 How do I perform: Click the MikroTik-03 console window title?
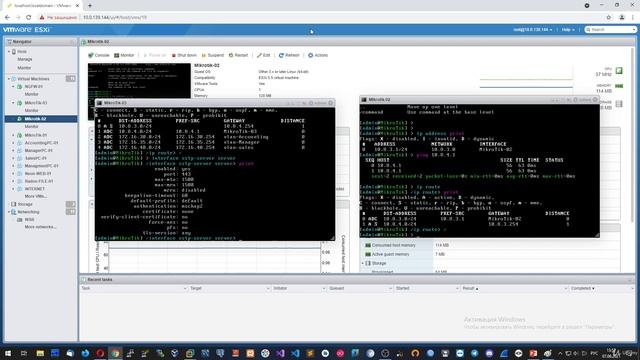click(115, 103)
